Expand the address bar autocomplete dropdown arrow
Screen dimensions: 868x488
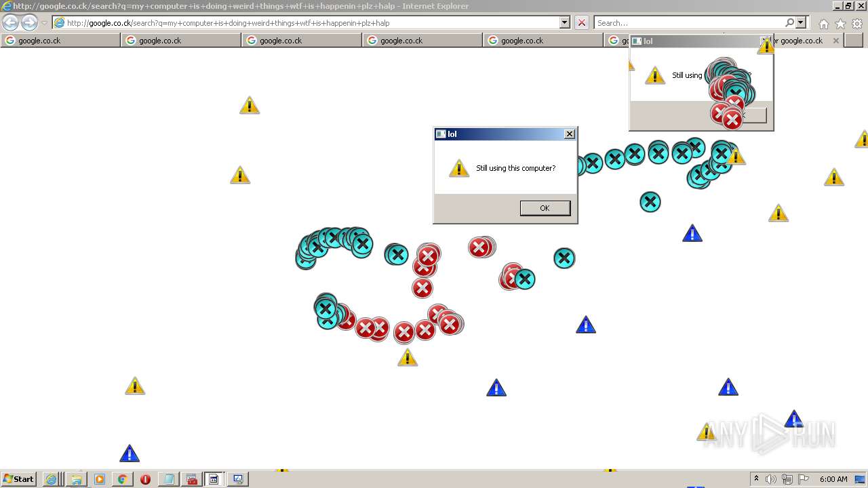point(565,22)
